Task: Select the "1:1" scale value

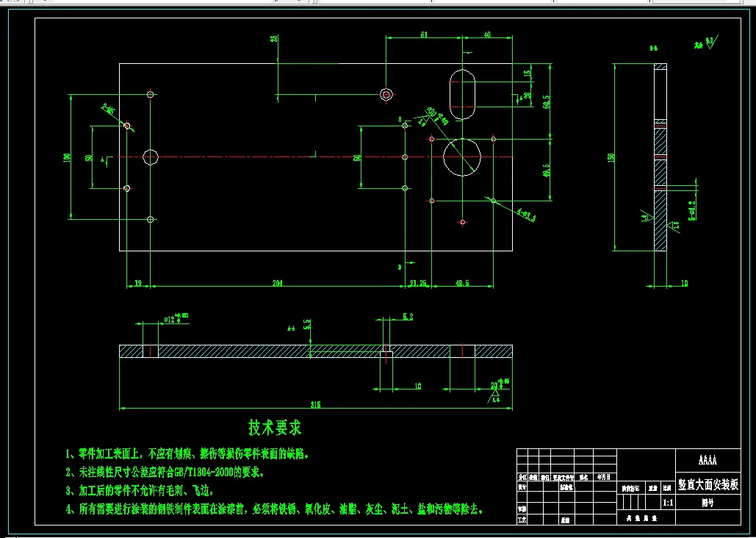Action: [668, 503]
